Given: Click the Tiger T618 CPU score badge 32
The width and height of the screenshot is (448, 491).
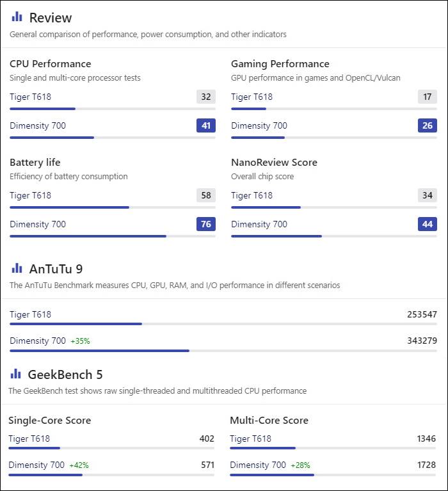Looking at the screenshot, I should [205, 97].
